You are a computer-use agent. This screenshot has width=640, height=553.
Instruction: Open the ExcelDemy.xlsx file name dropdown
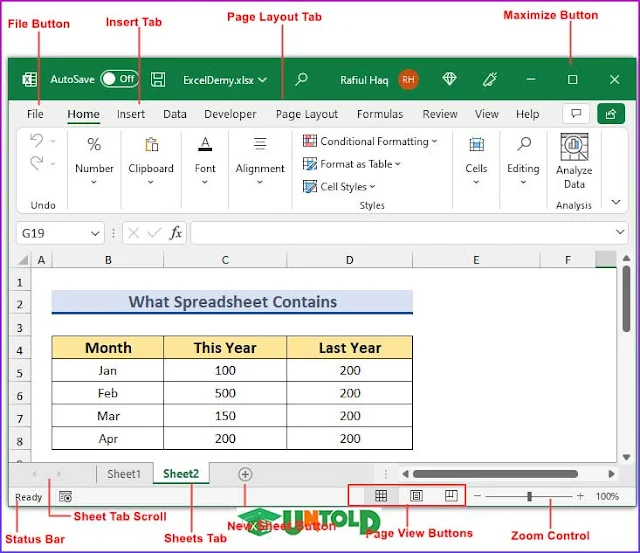[263, 80]
